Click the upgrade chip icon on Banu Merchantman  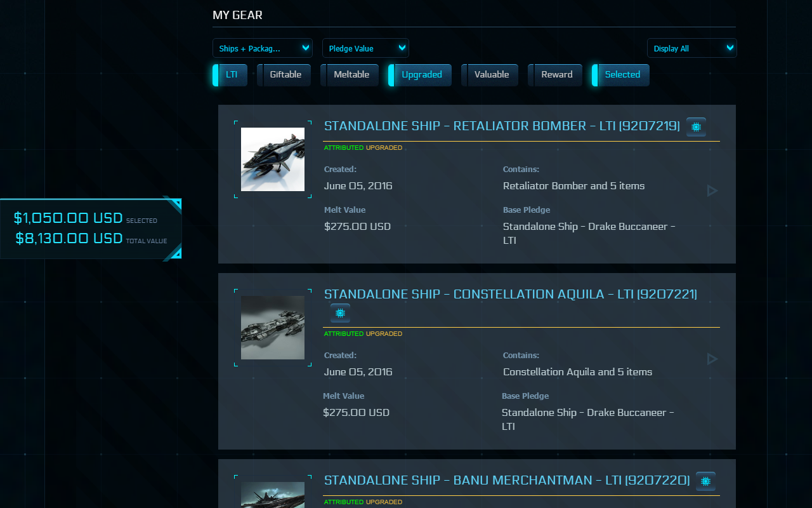point(705,481)
